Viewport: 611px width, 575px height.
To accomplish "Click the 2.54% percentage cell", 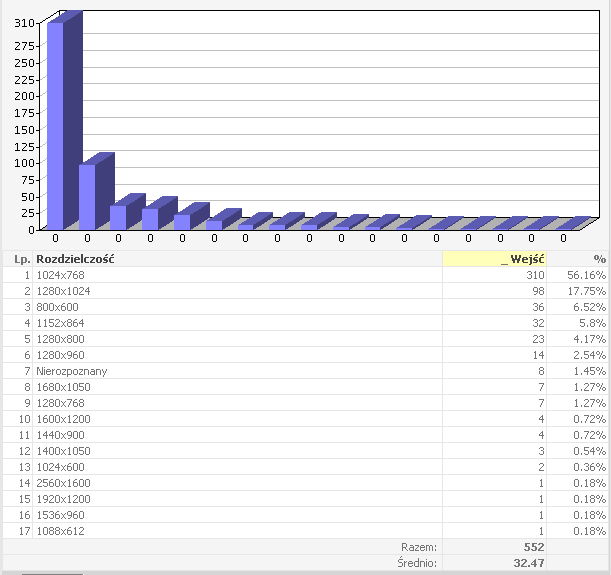I will click(590, 355).
